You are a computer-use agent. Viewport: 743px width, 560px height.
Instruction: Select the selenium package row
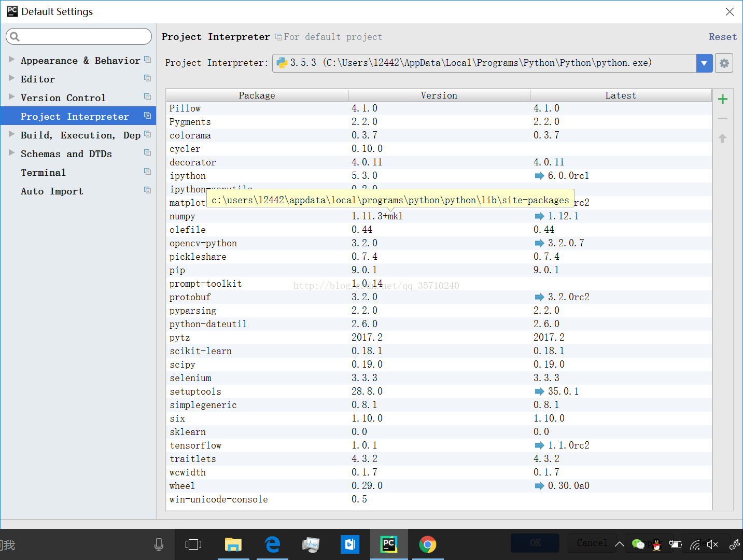[439, 378]
